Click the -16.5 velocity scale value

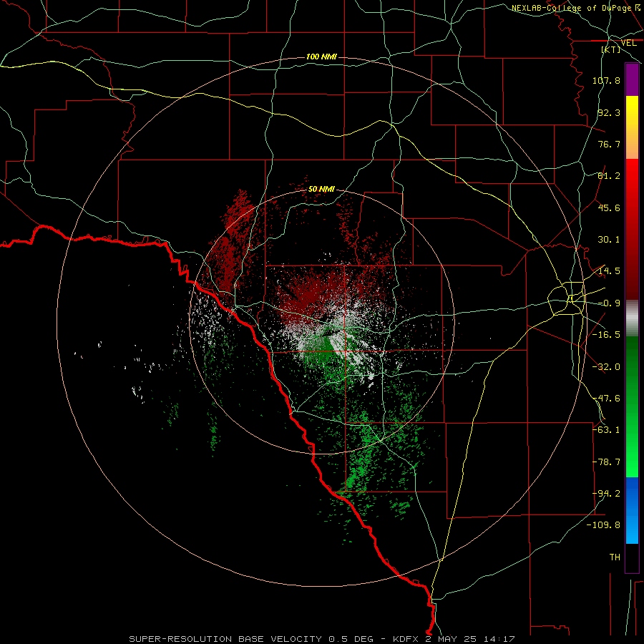(606, 335)
